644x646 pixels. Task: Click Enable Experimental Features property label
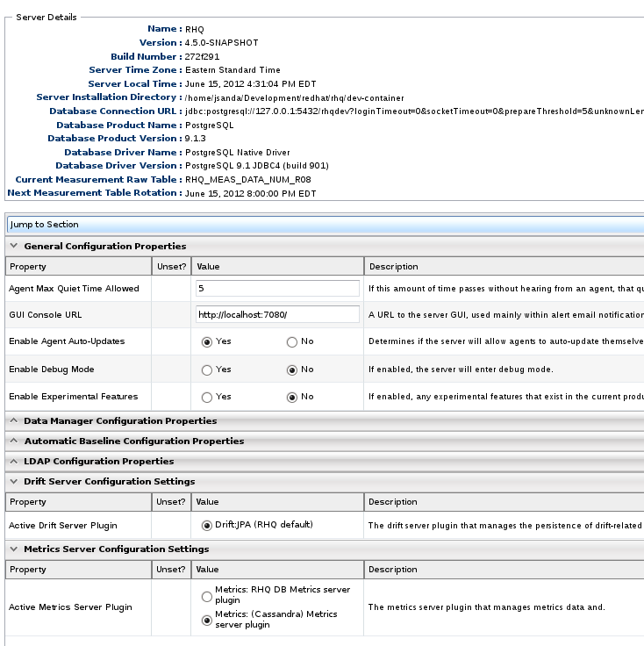coord(74,397)
